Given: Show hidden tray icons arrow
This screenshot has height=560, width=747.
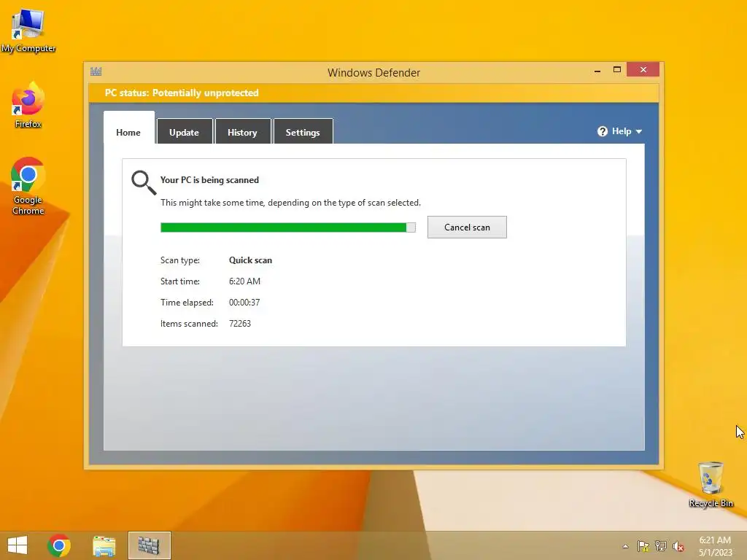Looking at the screenshot, I should 625,546.
